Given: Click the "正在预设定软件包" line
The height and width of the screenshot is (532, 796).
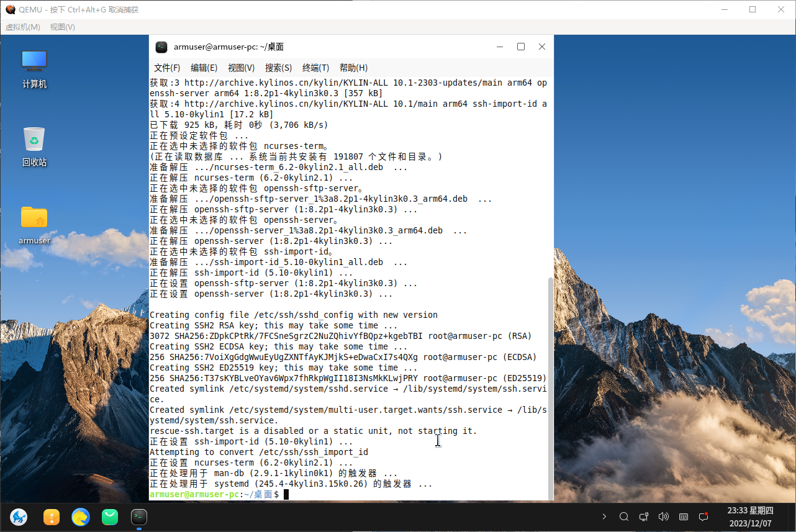Looking at the screenshot, I should pyautogui.click(x=199, y=135).
